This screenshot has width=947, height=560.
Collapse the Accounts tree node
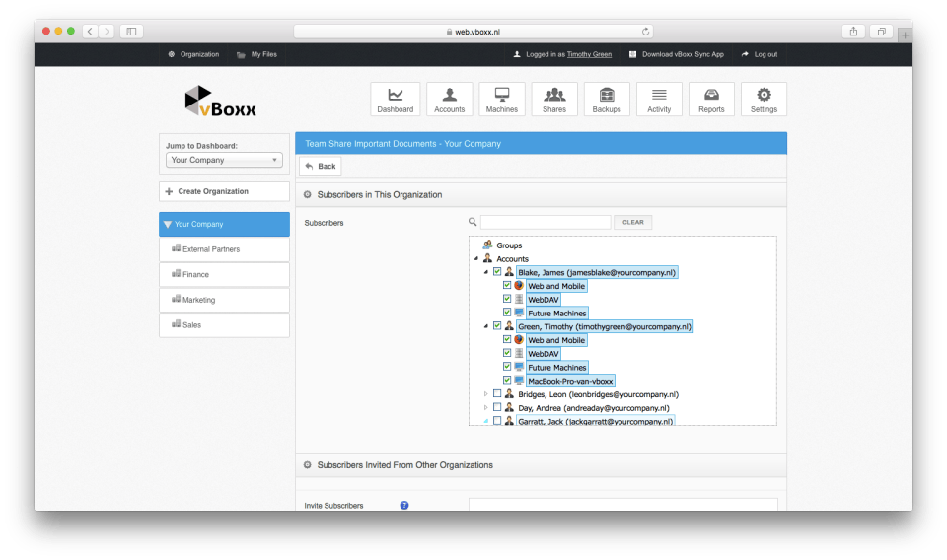pyautogui.click(x=476, y=259)
